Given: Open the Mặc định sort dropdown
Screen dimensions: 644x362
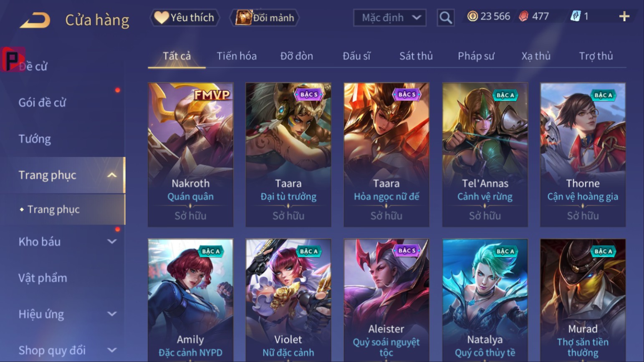Looking at the screenshot, I should [390, 18].
